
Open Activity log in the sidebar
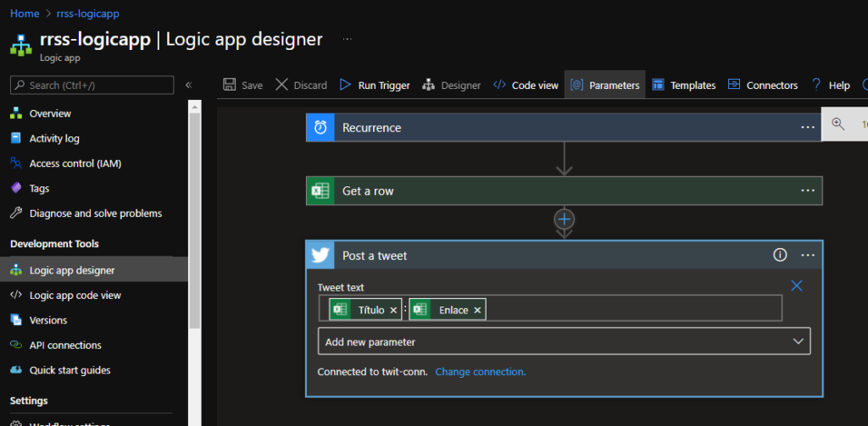pyautogui.click(x=54, y=138)
